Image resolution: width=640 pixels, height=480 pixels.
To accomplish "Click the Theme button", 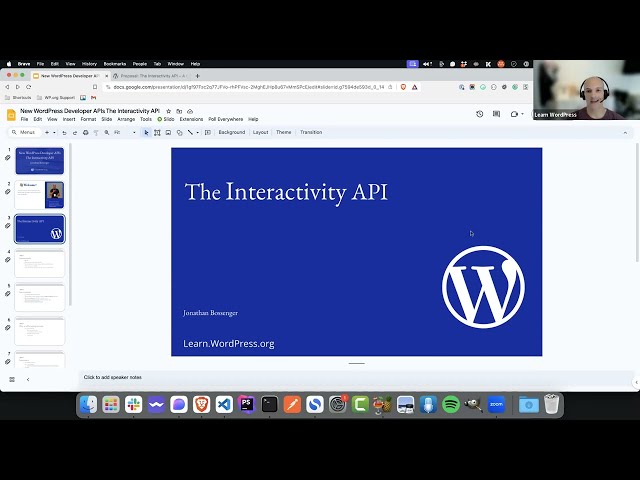I will point(284,132).
